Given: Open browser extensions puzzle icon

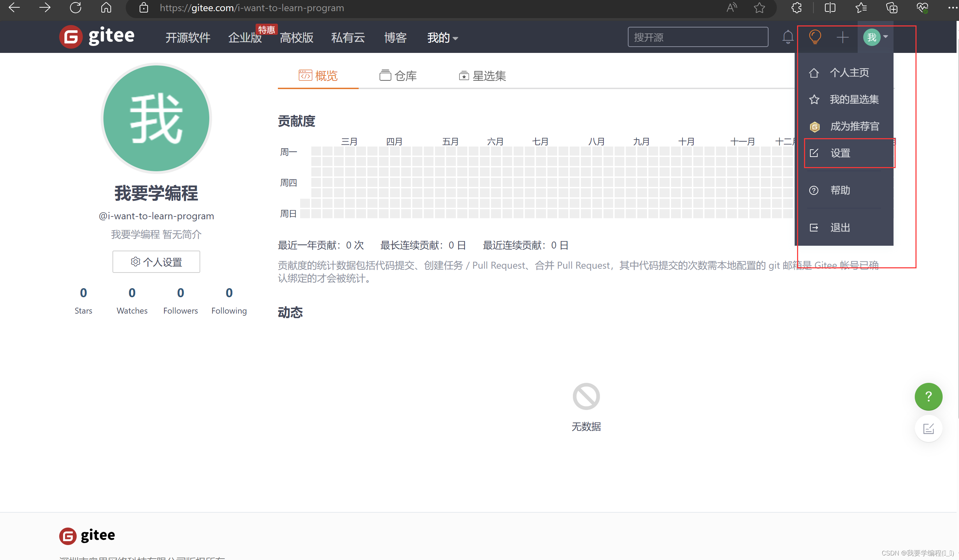Looking at the screenshot, I should point(796,8).
